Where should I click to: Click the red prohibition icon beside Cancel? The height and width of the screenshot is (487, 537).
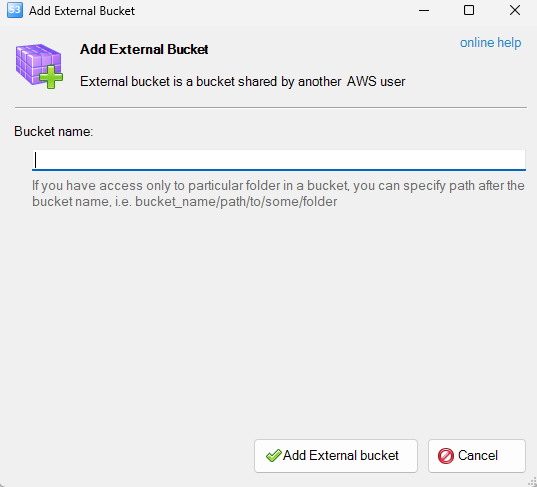[x=446, y=456]
